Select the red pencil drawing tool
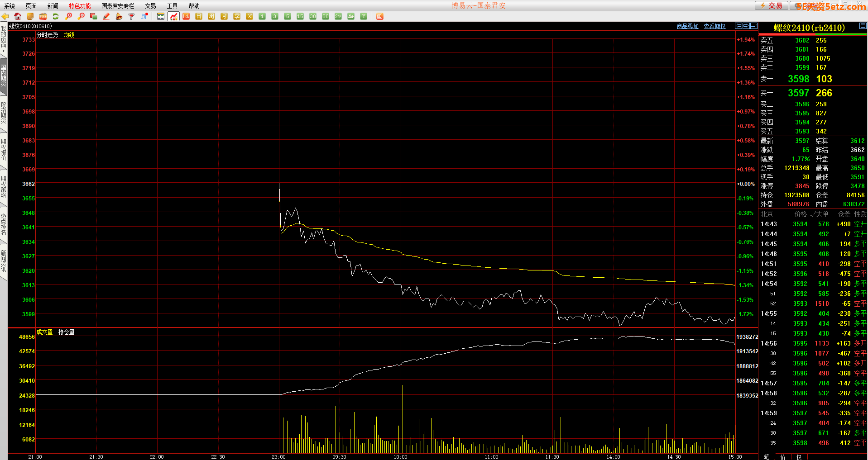Screen dimensions: 868x460 coord(106,16)
